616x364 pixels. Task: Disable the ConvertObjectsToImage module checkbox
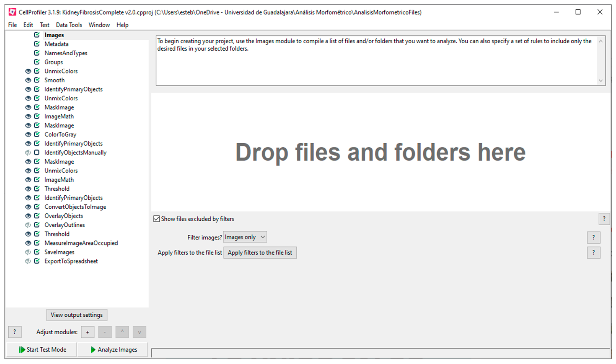(x=37, y=207)
